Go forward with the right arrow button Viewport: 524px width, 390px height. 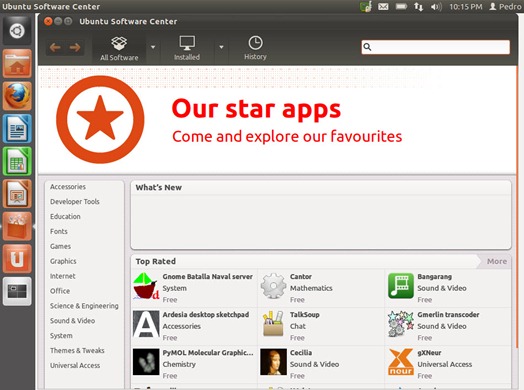click(x=75, y=47)
